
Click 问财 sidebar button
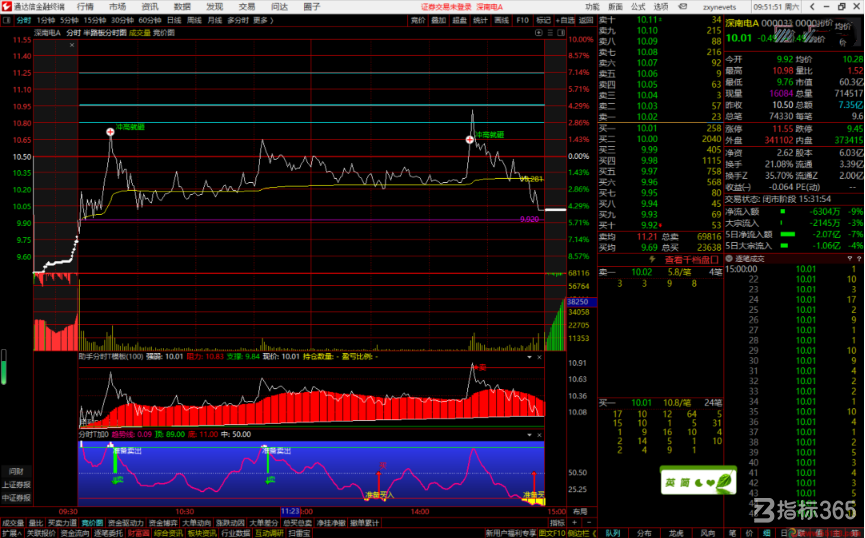(x=16, y=472)
